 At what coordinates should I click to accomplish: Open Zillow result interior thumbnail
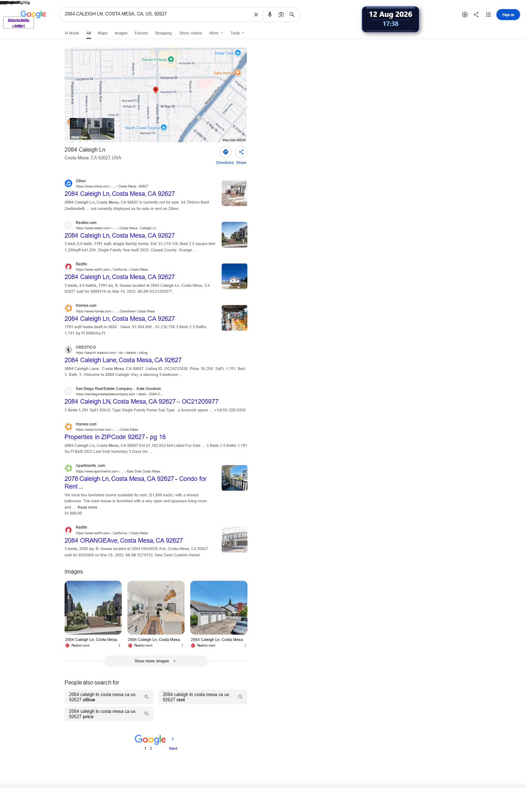coord(234,193)
